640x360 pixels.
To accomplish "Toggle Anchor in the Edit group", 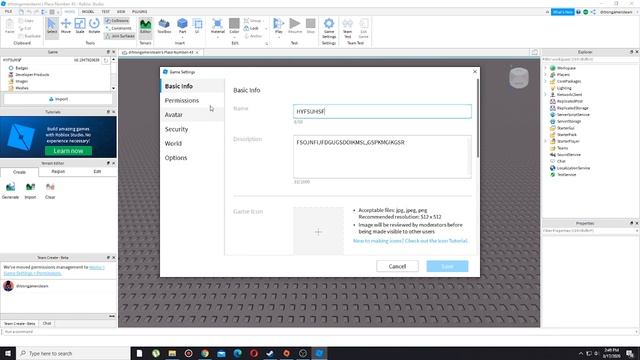I will 253,36.
